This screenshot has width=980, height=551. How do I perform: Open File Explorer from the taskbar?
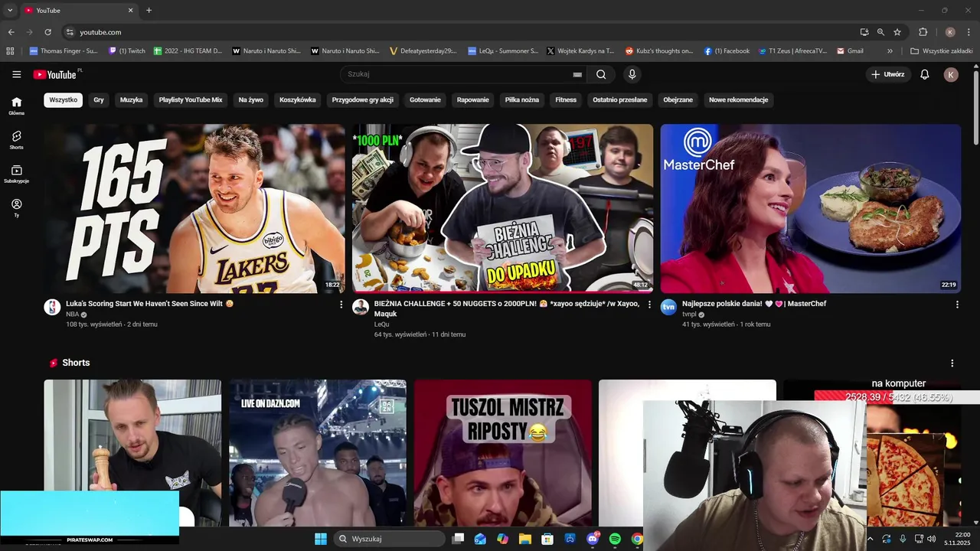click(525, 539)
